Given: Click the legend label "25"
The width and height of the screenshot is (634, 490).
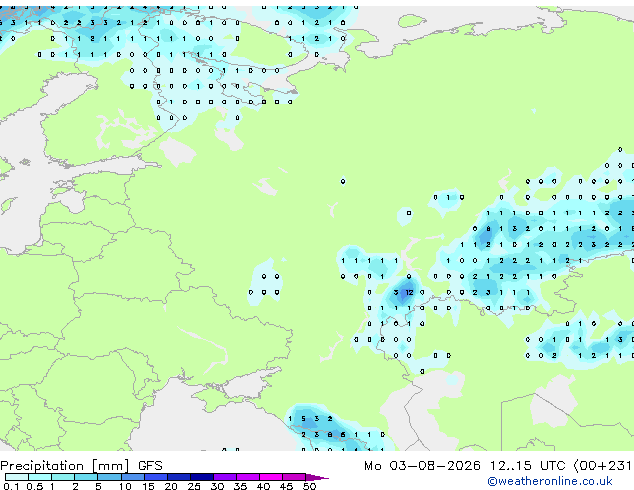Looking at the screenshot, I should coord(194,486).
